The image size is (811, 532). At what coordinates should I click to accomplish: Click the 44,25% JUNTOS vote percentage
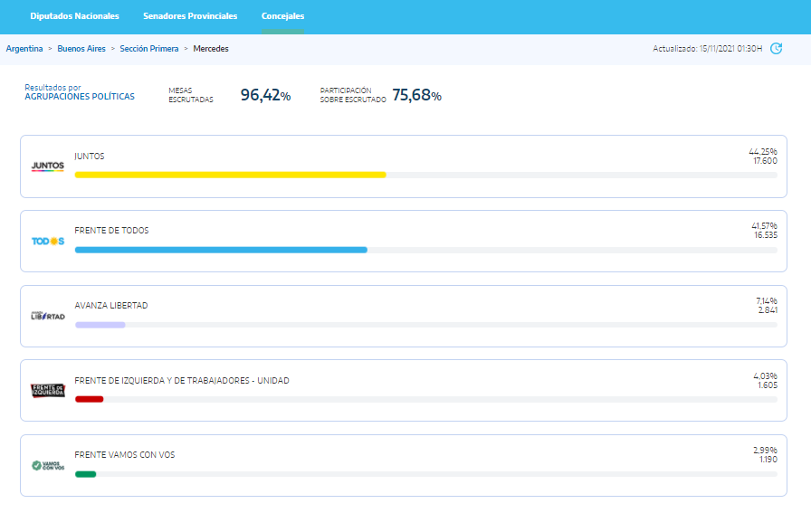[x=762, y=151]
